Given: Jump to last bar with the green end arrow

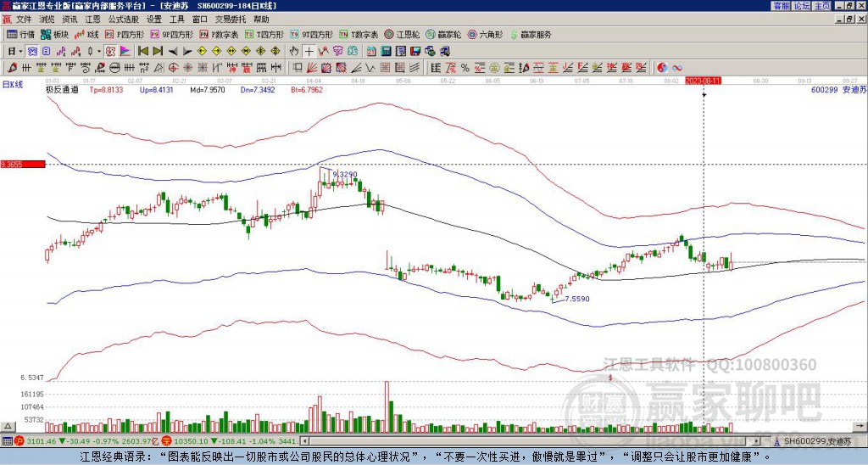Looking at the screenshot, I should click(x=158, y=52).
